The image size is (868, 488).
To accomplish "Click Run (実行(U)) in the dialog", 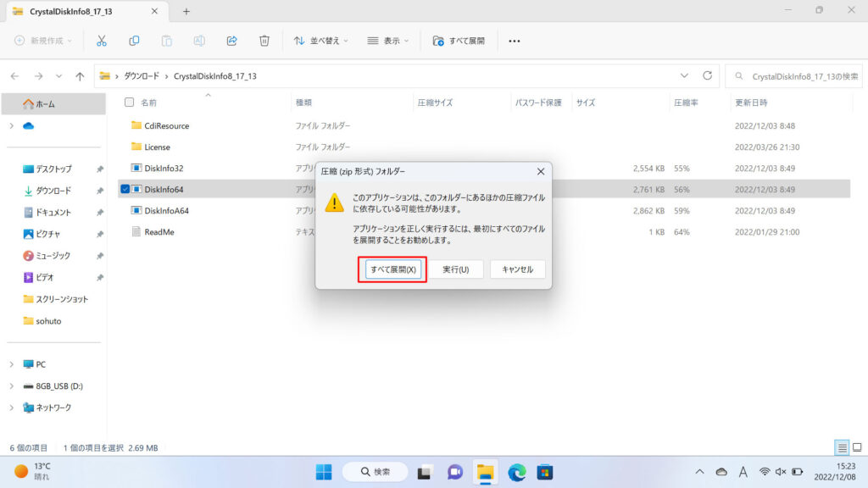I will pyautogui.click(x=455, y=269).
